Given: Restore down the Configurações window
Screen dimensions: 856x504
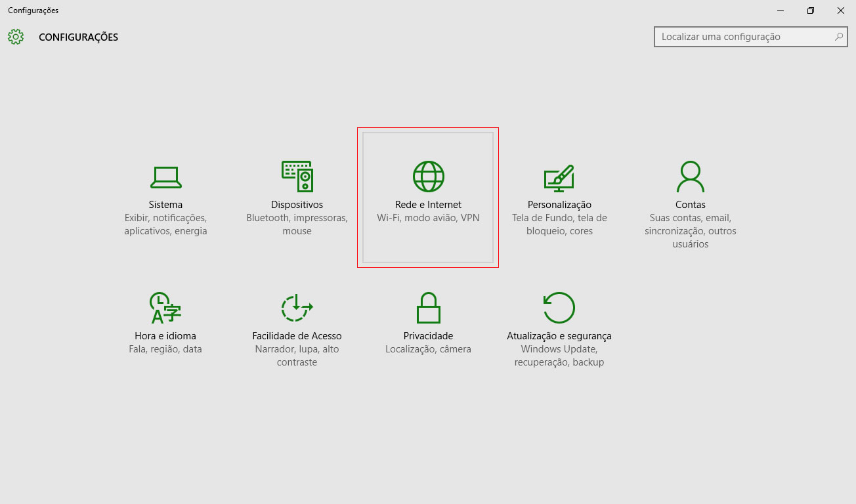Looking at the screenshot, I should click(811, 10).
